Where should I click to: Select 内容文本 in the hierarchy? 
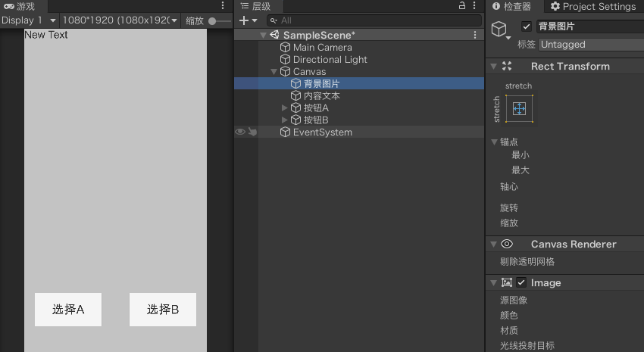coord(321,95)
